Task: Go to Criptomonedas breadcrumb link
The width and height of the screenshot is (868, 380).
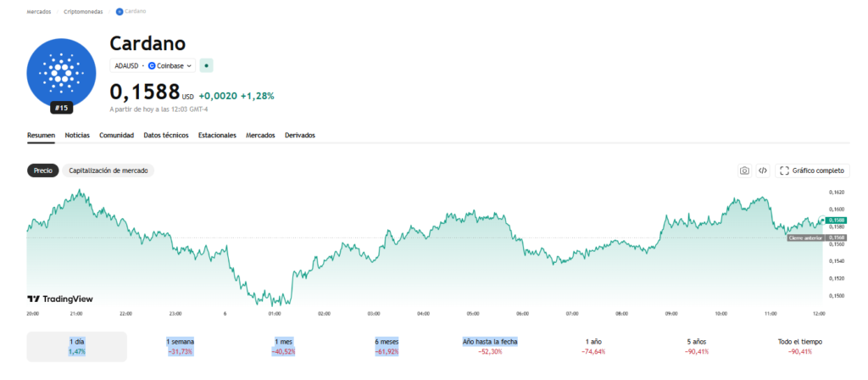Action: point(83,12)
